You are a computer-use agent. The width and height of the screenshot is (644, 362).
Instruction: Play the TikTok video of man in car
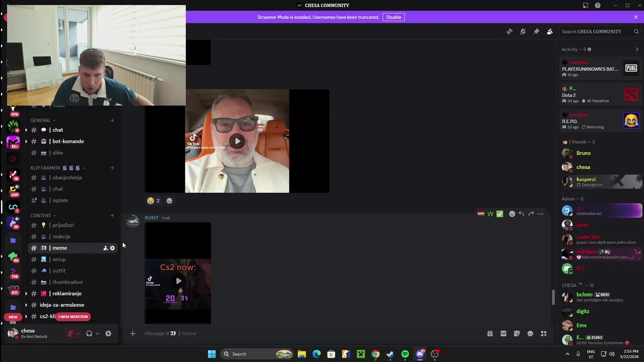pyautogui.click(x=237, y=141)
